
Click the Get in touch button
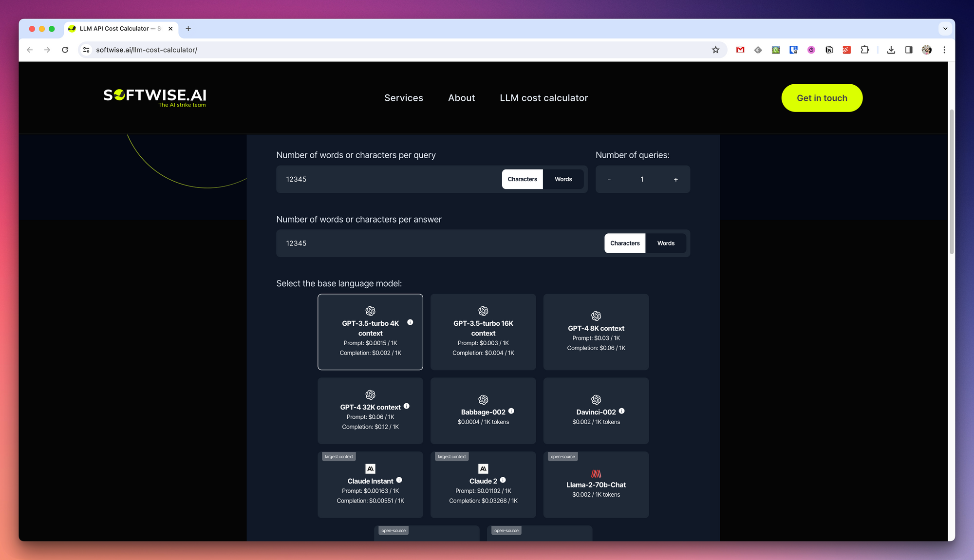pos(822,98)
